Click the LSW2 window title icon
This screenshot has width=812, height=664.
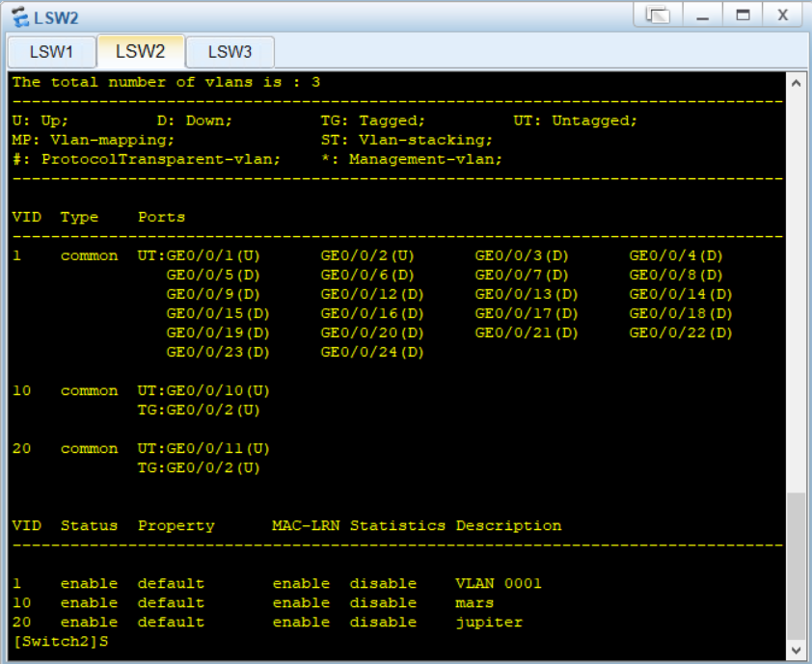coord(20,17)
